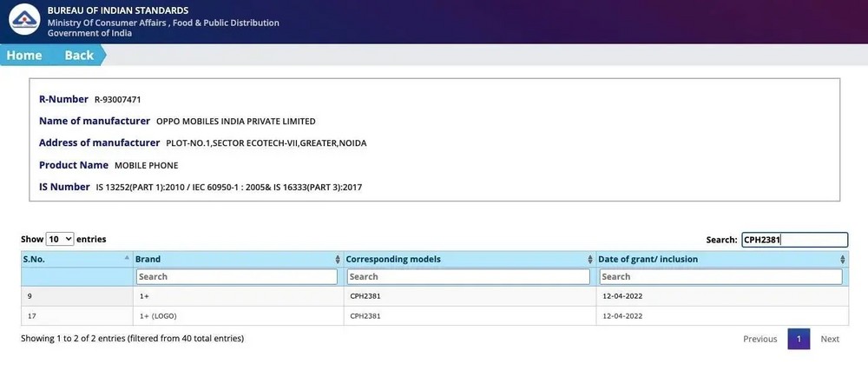Focus the Brand column search field
Screen dimensions: 868x377
click(x=236, y=276)
